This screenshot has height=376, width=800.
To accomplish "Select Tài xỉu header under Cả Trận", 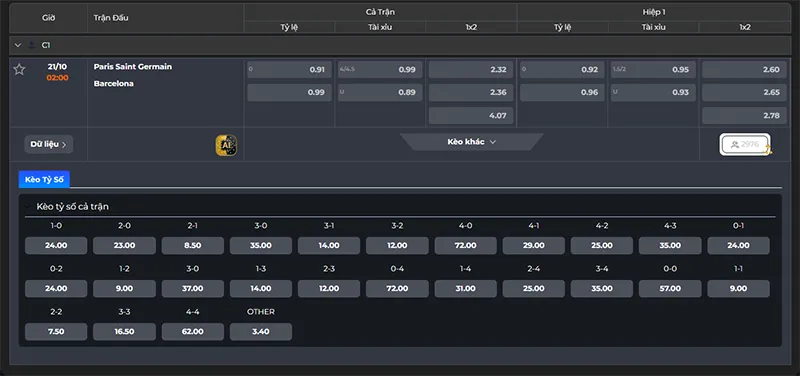I will (x=380, y=28).
